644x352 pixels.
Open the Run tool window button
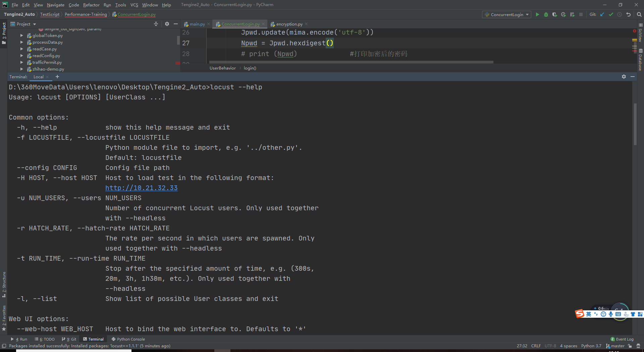(19, 339)
